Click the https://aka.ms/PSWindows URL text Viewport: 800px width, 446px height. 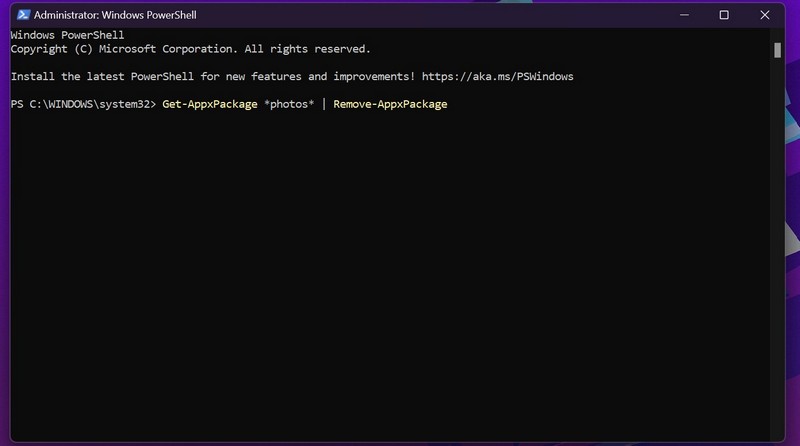point(497,77)
